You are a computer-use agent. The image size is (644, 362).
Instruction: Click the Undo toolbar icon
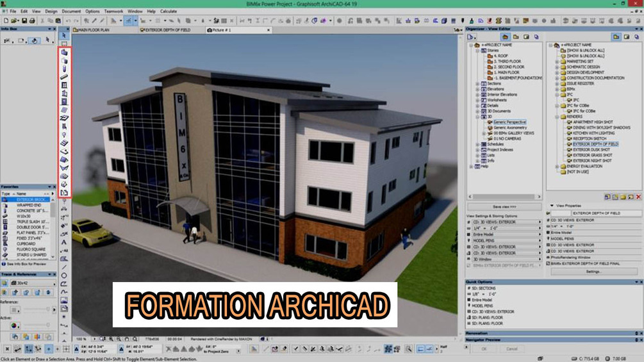(68, 21)
